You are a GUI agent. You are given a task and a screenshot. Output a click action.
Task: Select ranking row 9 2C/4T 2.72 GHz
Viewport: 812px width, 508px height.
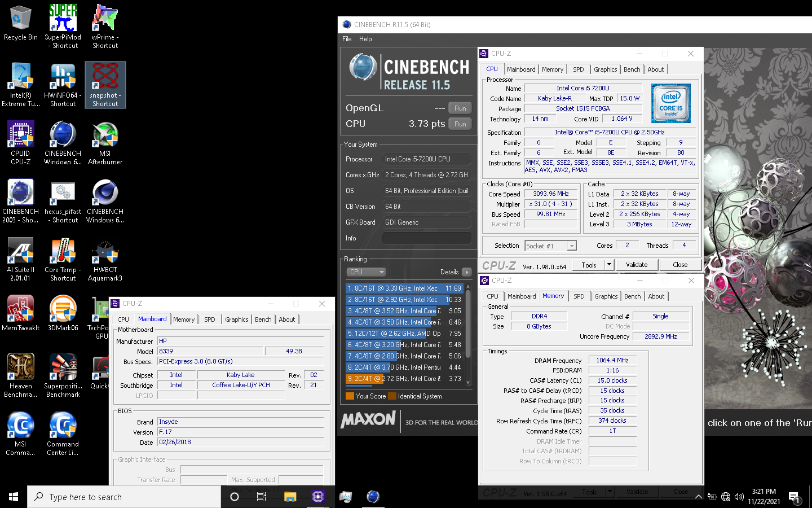(x=404, y=379)
